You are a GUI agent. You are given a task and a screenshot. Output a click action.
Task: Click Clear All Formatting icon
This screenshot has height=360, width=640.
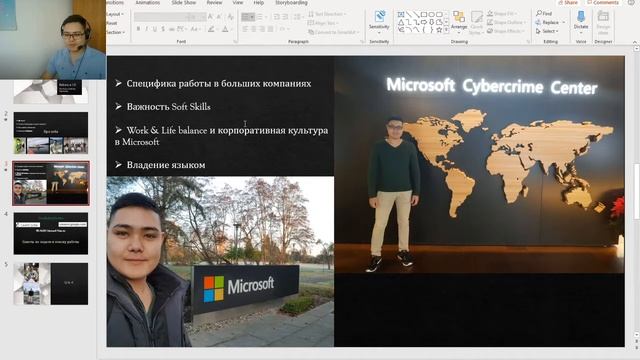tap(231, 17)
